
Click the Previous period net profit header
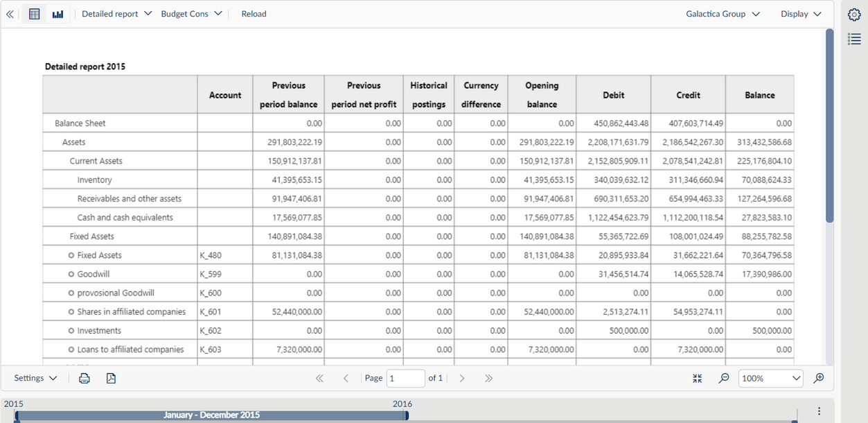click(364, 95)
